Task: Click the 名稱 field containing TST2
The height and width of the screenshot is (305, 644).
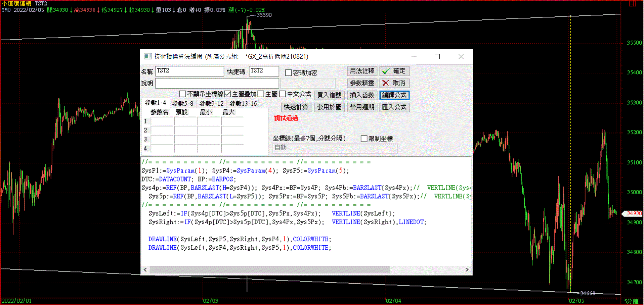Action: tap(189, 71)
